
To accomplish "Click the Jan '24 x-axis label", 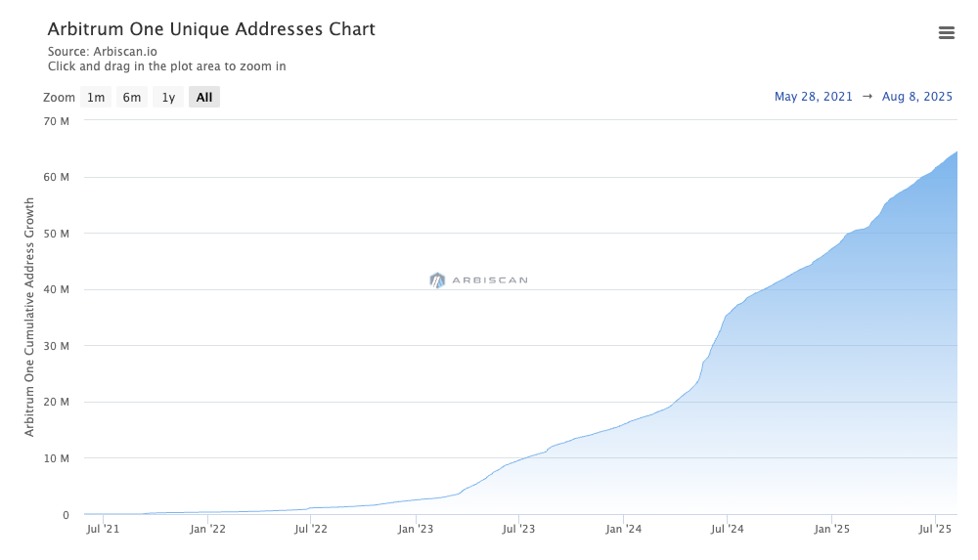I will coord(623,530).
